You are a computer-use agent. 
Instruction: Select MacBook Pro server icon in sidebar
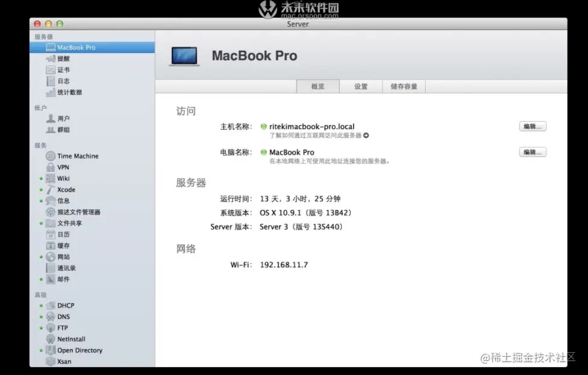tap(51, 47)
